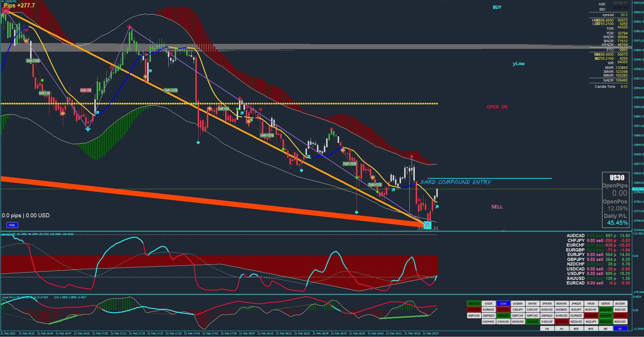Click the NDX100 symbol button
Screen dimensions: 644x337
[561, 303]
